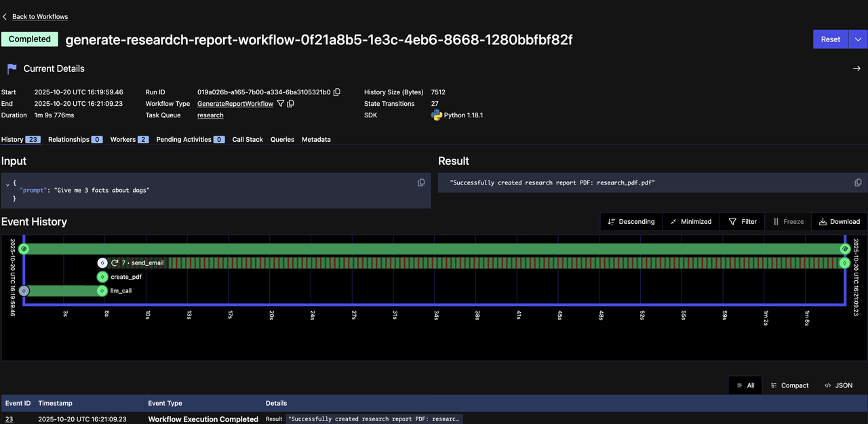Click the flag icon beside Current Details
This screenshot has width=868, height=424.
12,69
